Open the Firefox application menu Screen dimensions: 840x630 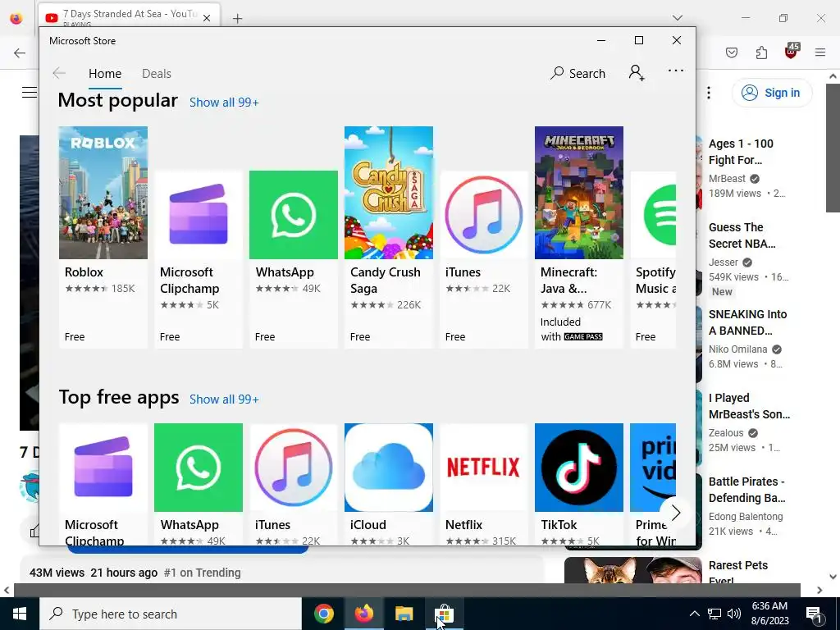(820, 52)
